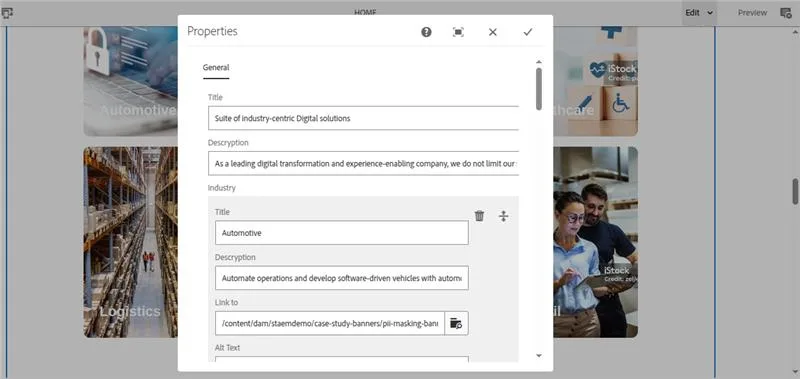Click the dialog scrollbar down arrow

pos(539,356)
